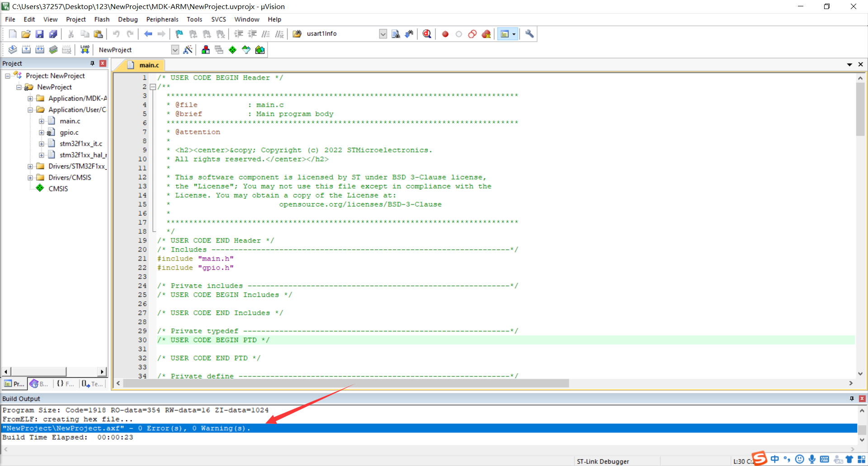Image resolution: width=868 pixels, height=466 pixels.
Task: Expand the Drivers/CMSIS group
Action: 30,178
